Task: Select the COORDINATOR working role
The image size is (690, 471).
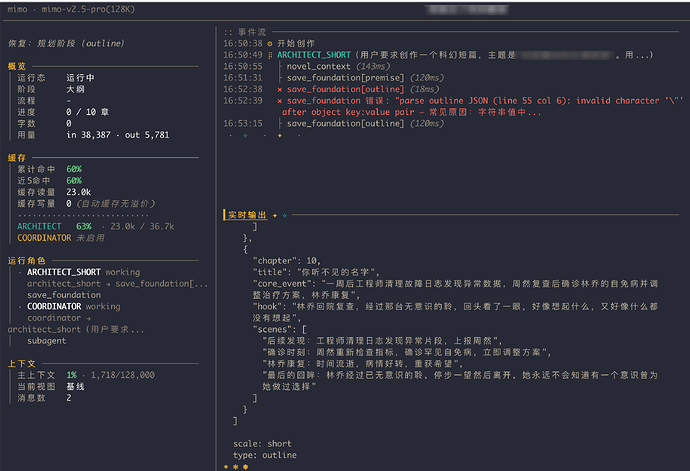Action: (x=73, y=307)
